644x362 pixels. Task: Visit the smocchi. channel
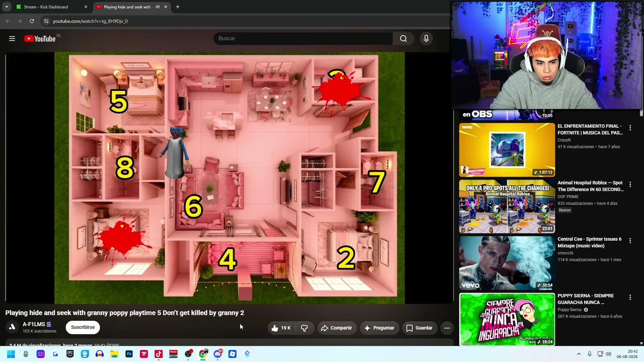(x=566, y=253)
